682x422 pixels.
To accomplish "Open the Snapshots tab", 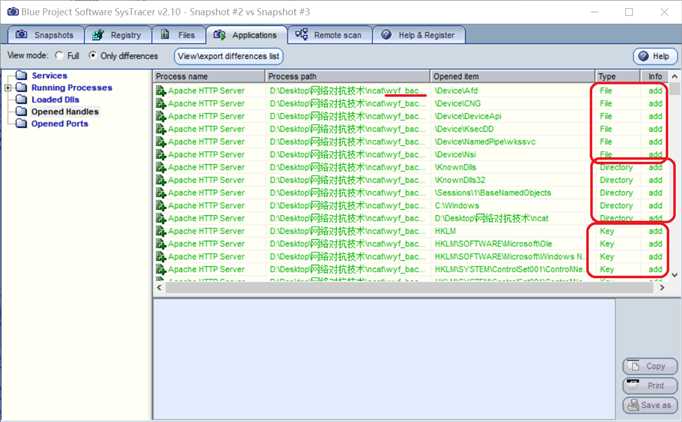I will 45,35.
